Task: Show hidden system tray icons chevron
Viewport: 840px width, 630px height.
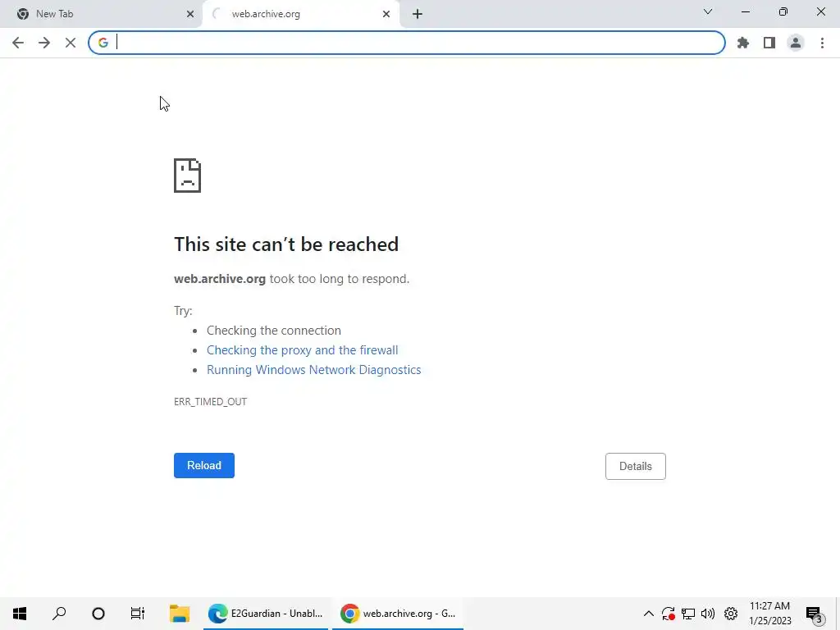Action: 648,614
